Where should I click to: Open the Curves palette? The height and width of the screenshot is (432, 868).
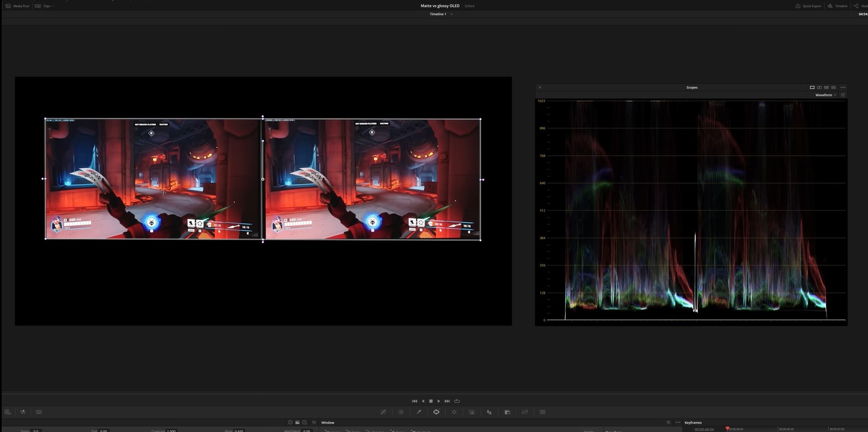click(x=383, y=412)
